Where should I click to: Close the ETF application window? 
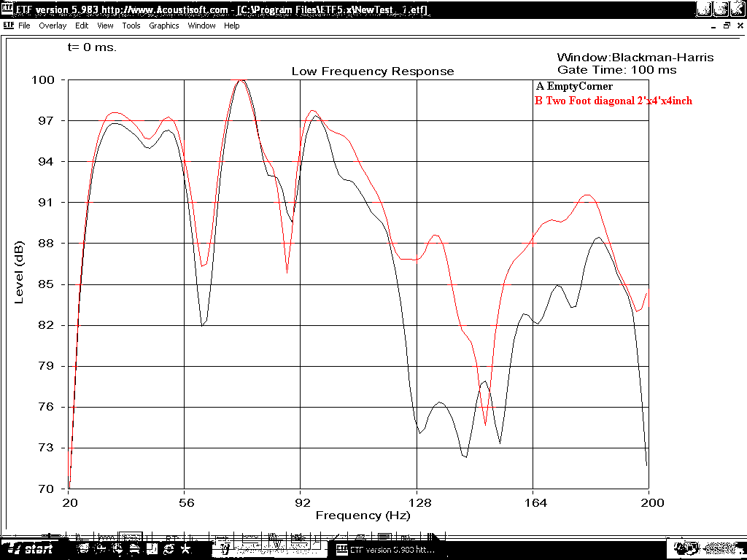coord(737,9)
